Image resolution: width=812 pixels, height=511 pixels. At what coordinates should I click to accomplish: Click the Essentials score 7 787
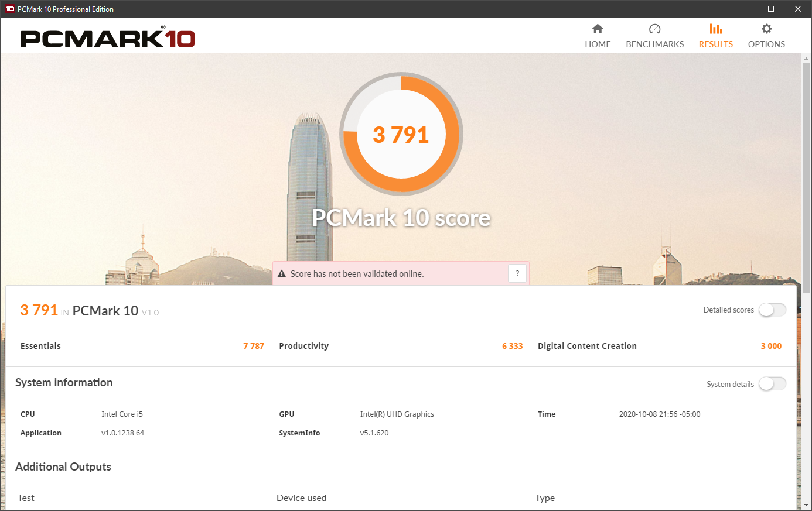[254, 346]
